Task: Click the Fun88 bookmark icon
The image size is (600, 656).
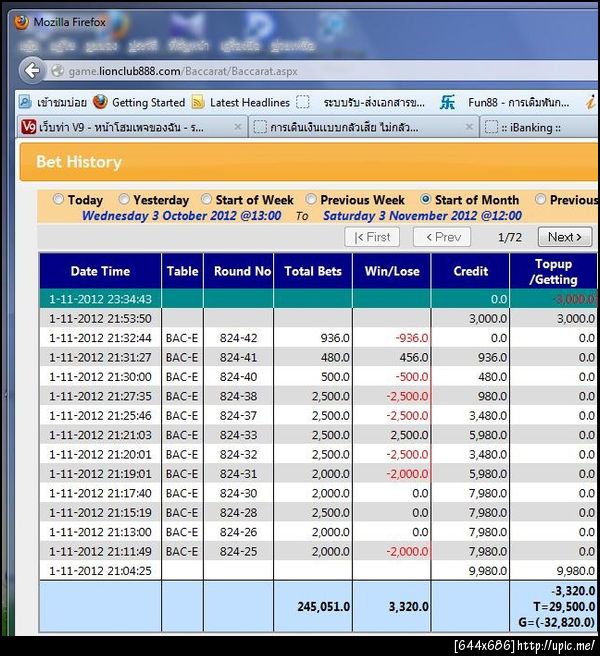Action: pos(447,102)
